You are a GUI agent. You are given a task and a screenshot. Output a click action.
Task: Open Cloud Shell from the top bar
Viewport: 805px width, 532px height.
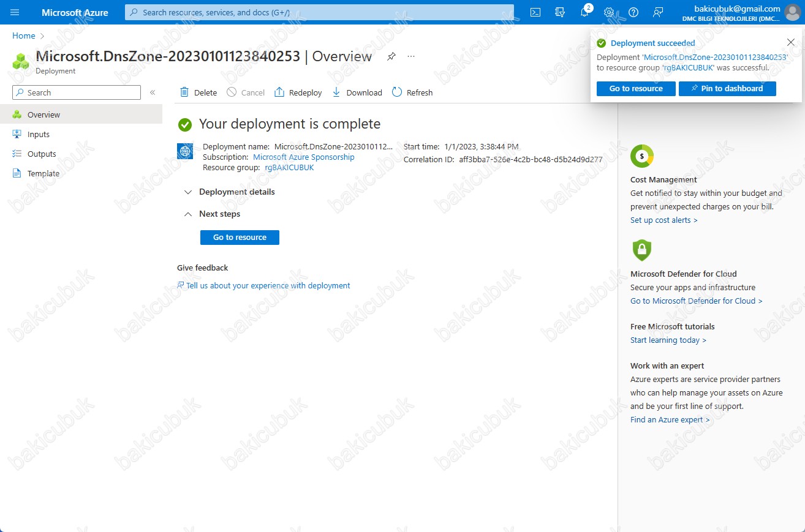click(x=535, y=12)
